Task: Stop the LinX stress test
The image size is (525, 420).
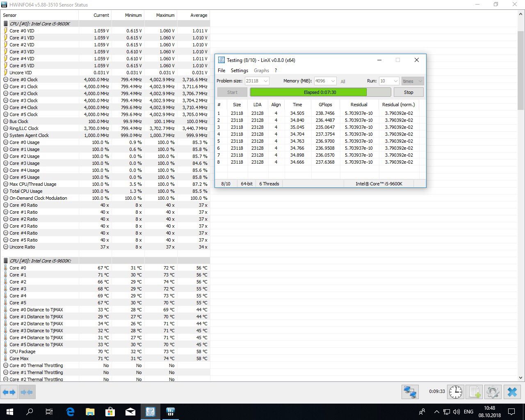Action: 408,92
